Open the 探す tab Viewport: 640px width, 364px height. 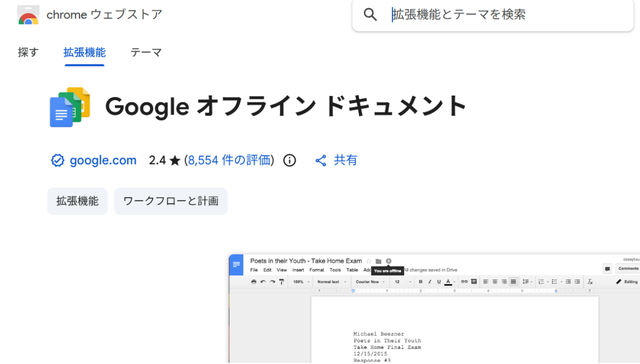pos(28,52)
